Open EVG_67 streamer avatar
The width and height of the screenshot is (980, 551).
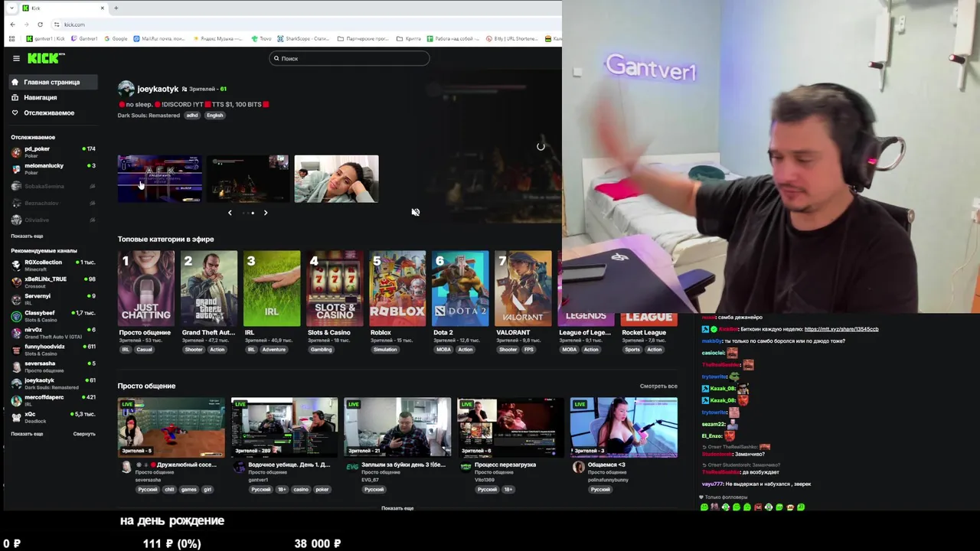[x=352, y=467]
